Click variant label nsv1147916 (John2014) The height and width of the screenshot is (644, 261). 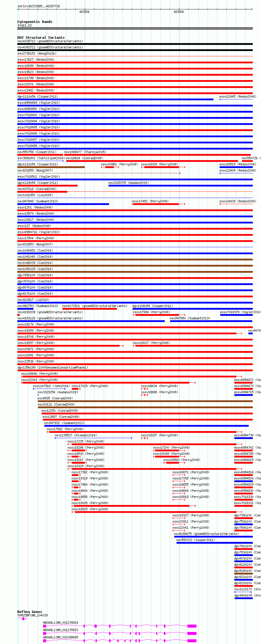tap(51, 386)
